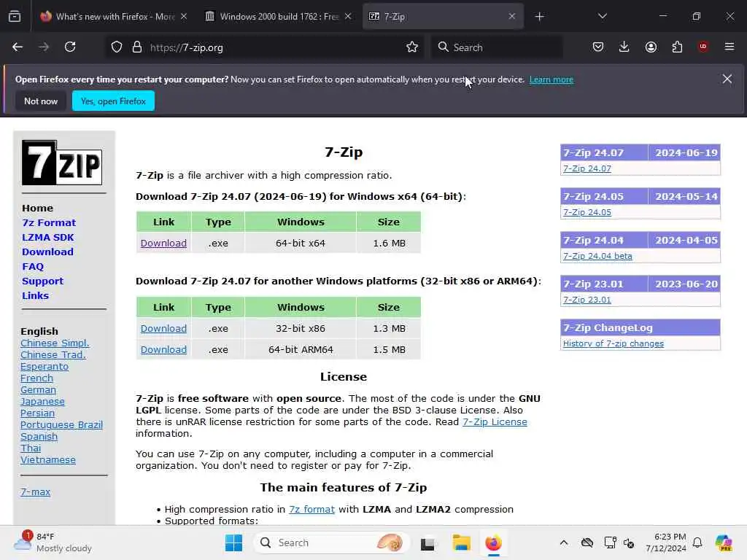Screen dimensions: 747x560
Task: Download the 64-bit ARM64 exe
Action: tap(163, 349)
